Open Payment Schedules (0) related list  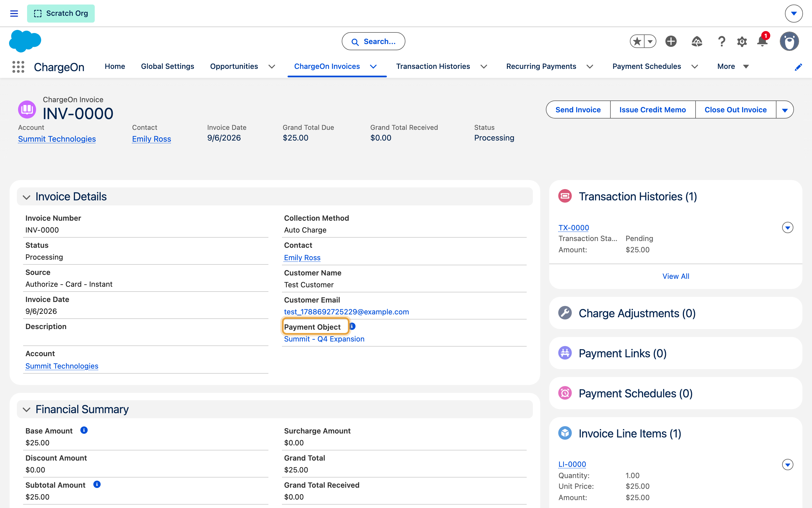[x=636, y=393]
